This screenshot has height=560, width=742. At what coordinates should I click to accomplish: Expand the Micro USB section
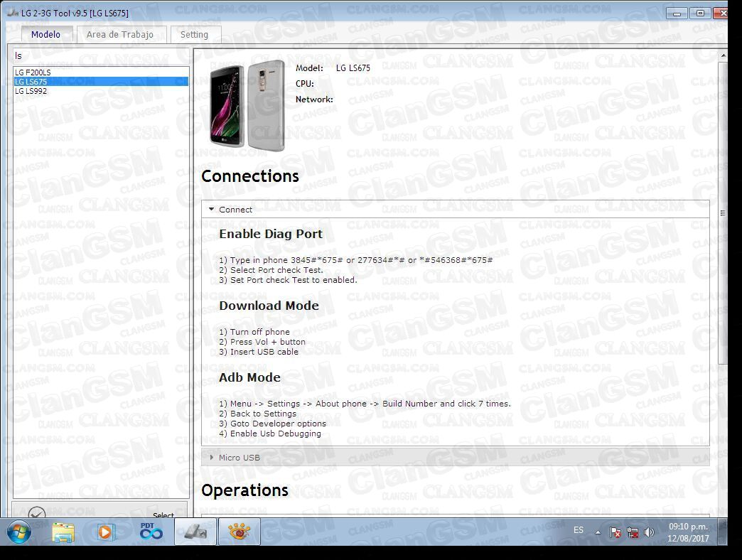tap(456, 458)
